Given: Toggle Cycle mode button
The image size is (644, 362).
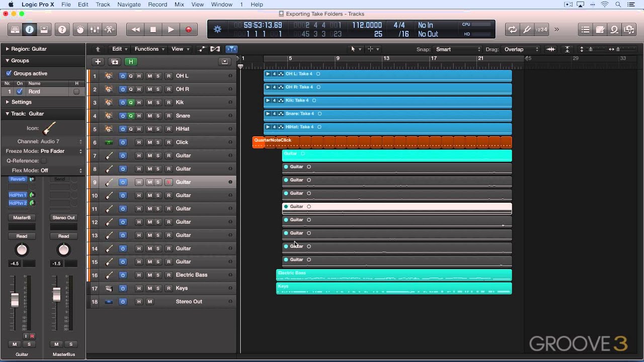Looking at the screenshot, I should click(x=512, y=30).
